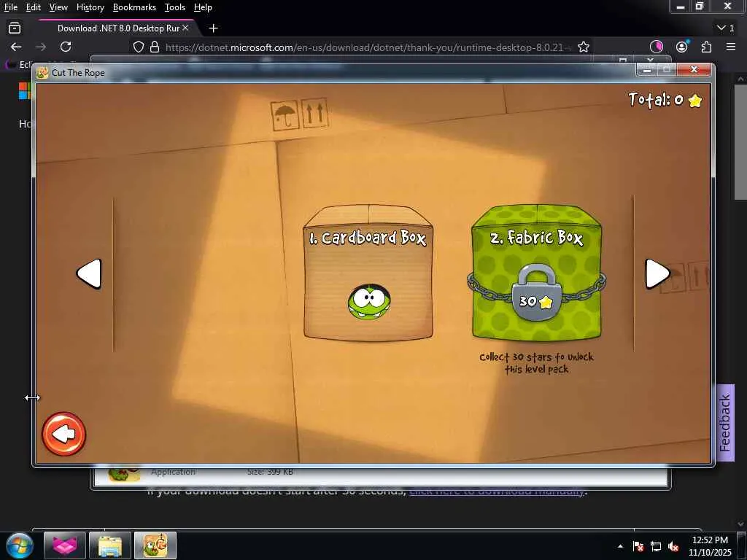Open the Cardboard Box level pack
This screenshot has width=747, height=560.
coord(368,273)
